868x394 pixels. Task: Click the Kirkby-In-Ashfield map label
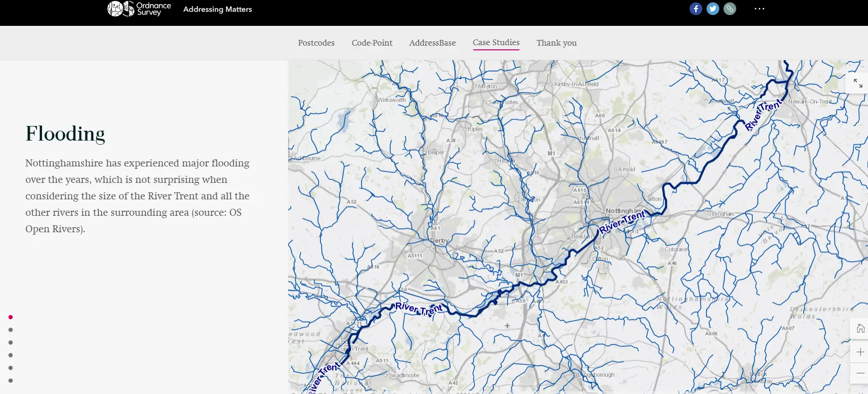point(576,84)
